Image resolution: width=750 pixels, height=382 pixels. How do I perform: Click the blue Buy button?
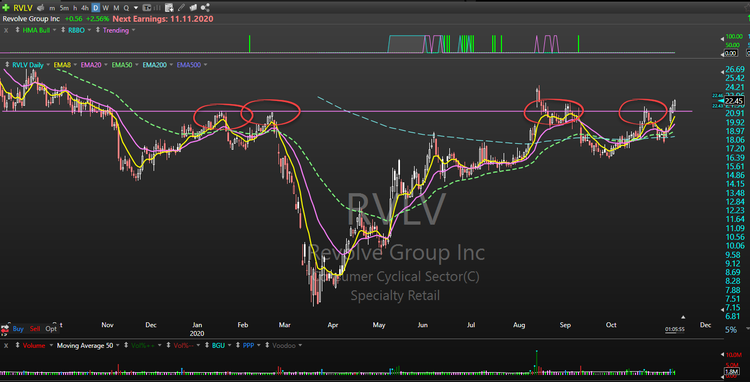18,329
